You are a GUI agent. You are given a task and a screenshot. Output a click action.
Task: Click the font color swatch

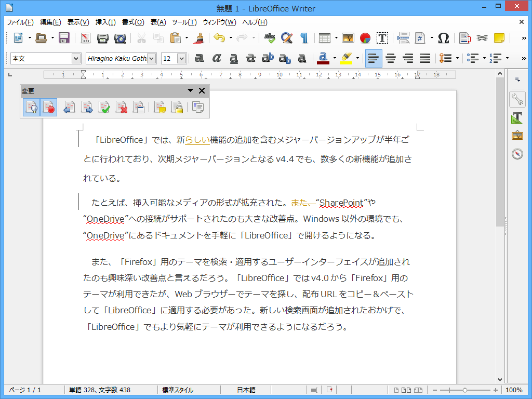(323, 58)
